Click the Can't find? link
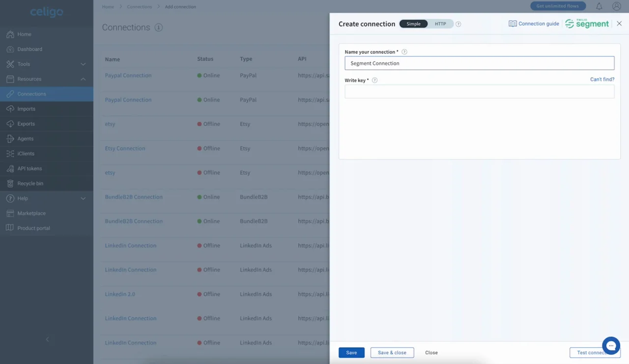Viewport: 629px width, 364px height. (602, 80)
